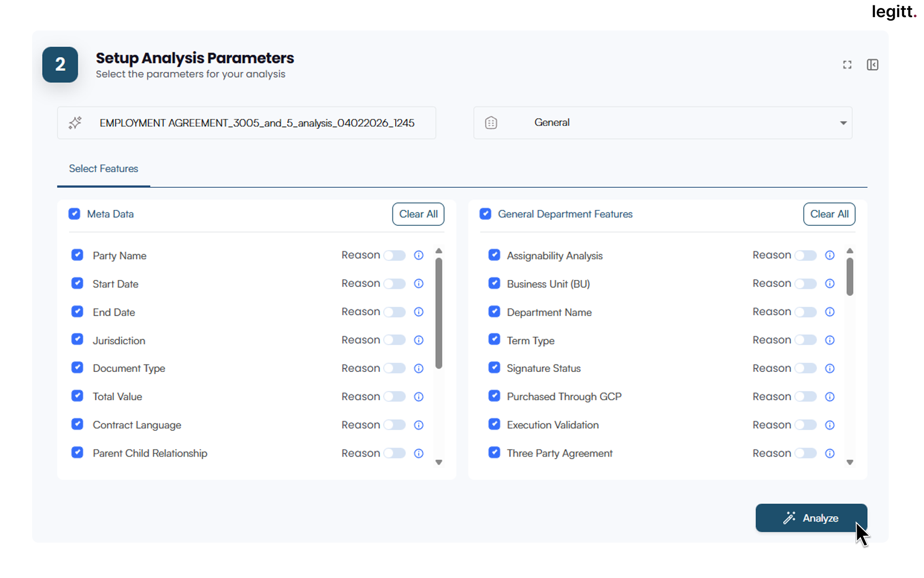Image resolution: width=924 pixels, height=578 pixels.
Task: Select the Three Party Agreement row label
Action: click(x=559, y=453)
